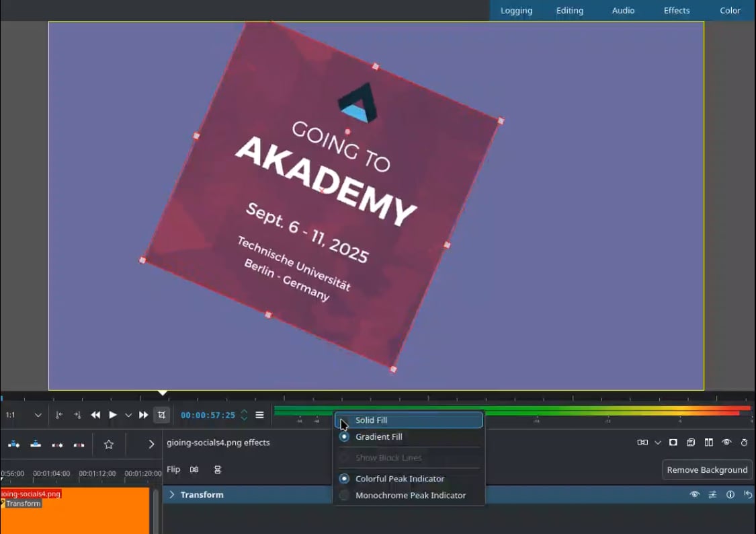
Task: Switch to the Effects workspace tab
Action: pos(677,11)
